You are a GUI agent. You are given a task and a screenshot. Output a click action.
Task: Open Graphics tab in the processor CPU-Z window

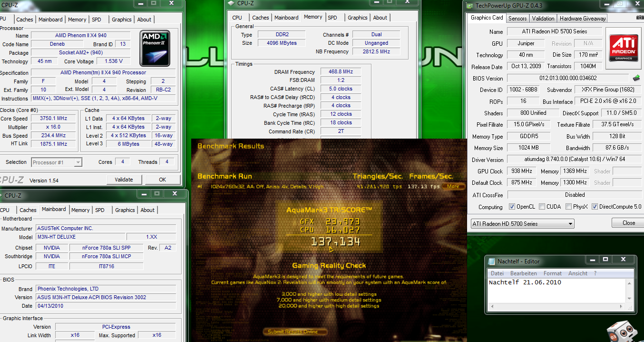click(x=121, y=20)
